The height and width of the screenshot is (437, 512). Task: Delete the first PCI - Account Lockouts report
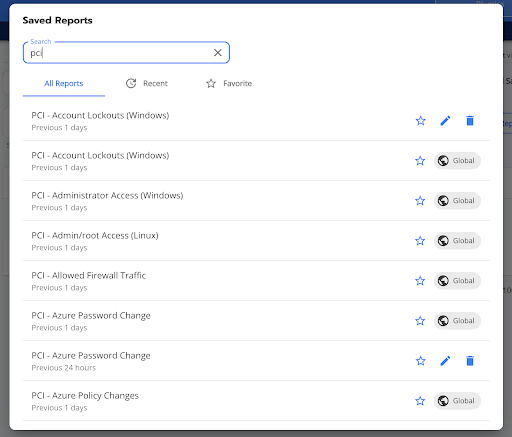click(470, 121)
